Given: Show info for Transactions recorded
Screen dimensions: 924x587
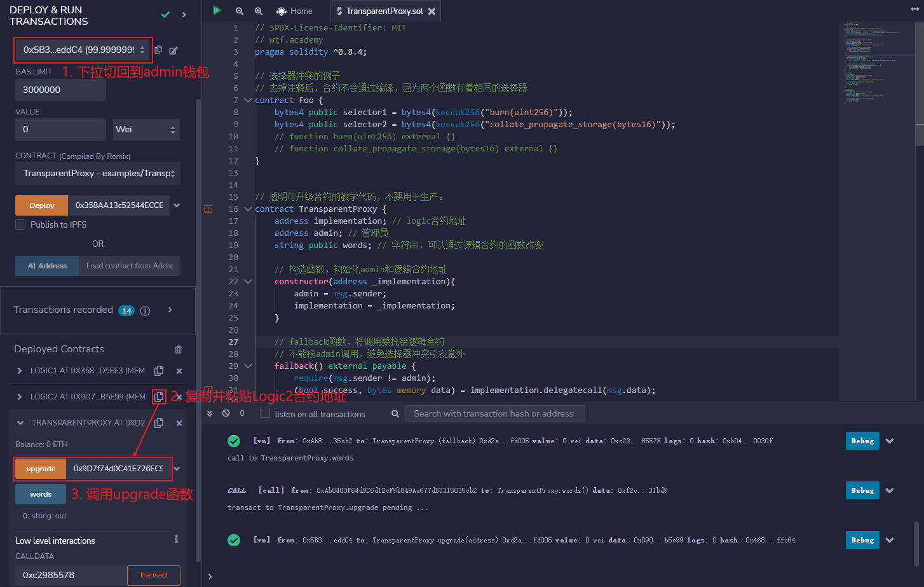Looking at the screenshot, I should [x=145, y=310].
